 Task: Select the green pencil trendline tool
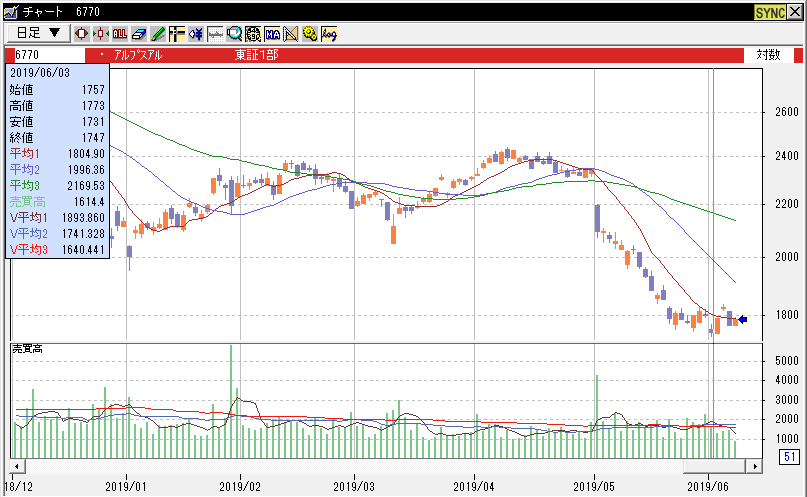(157, 33)
